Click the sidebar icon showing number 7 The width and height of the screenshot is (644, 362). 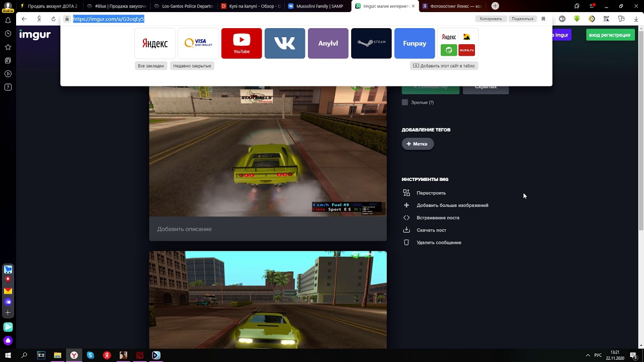pyautogui.click(x=8, y=87)
